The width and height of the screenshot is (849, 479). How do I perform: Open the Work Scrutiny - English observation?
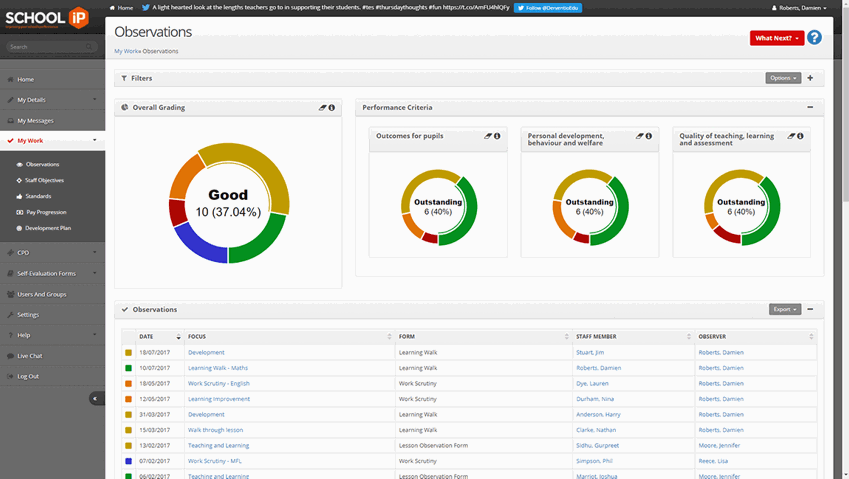(219, 383)
